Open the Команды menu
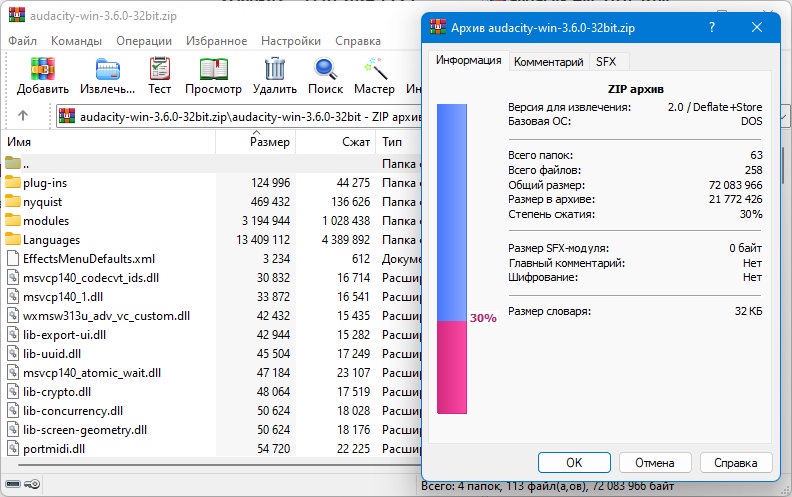792x497 pixels. (76, 41)
